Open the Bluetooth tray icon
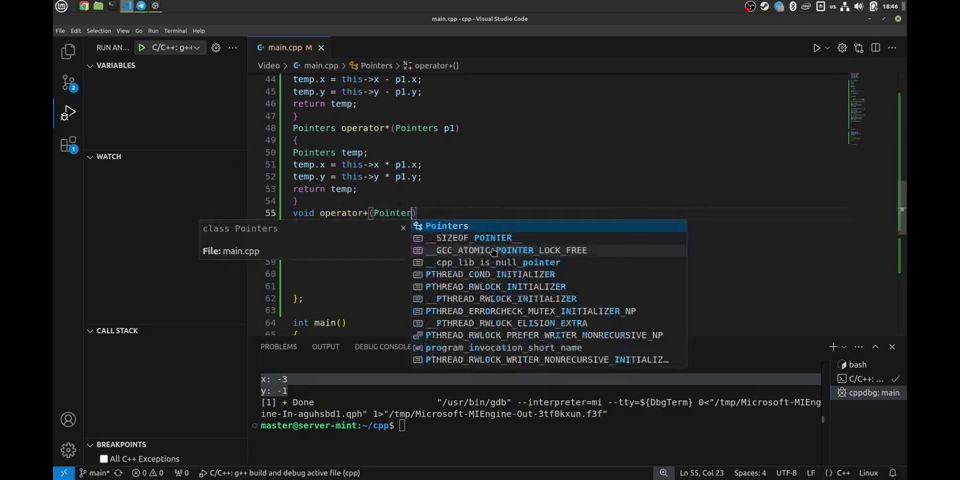This screenshot has height=480, width=960. (x=792, y=6)
